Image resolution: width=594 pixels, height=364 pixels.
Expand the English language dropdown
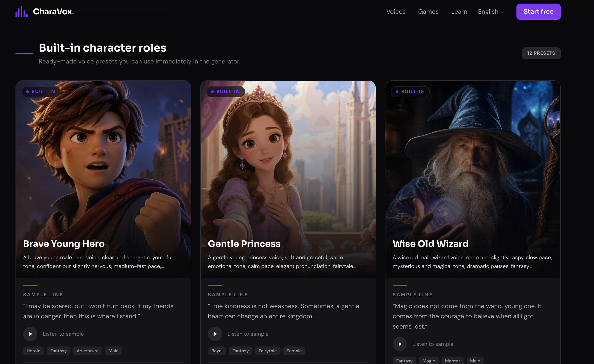coord(491,12)
